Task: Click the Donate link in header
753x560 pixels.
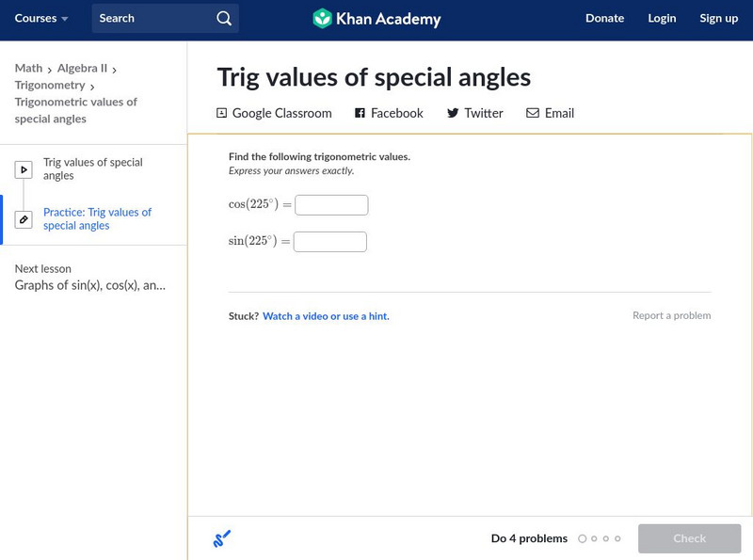Action: point(604,18)
